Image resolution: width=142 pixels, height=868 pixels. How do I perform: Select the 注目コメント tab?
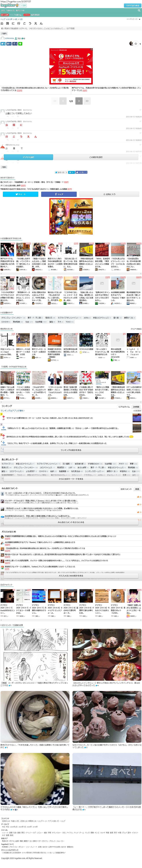(x=126, y=489)
